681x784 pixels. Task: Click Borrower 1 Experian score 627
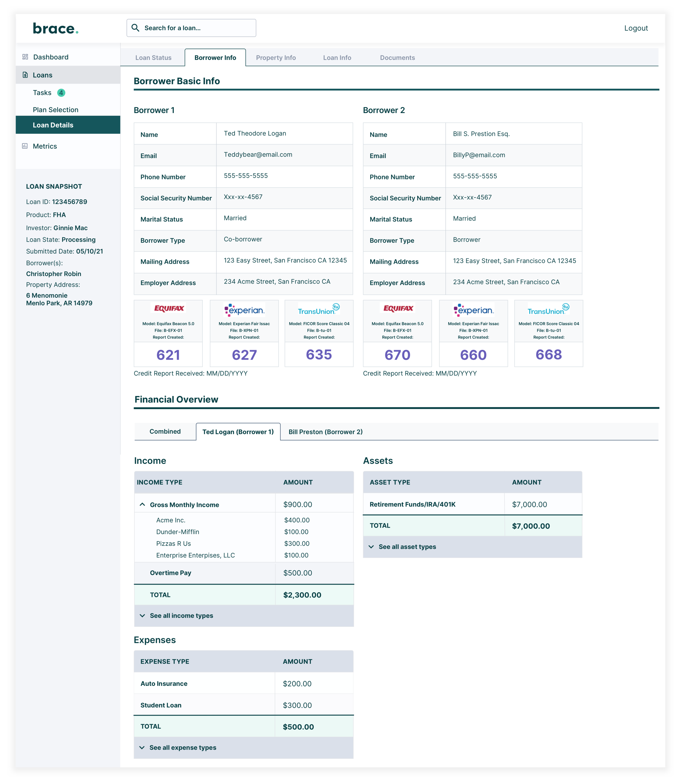tap(244, 355)
